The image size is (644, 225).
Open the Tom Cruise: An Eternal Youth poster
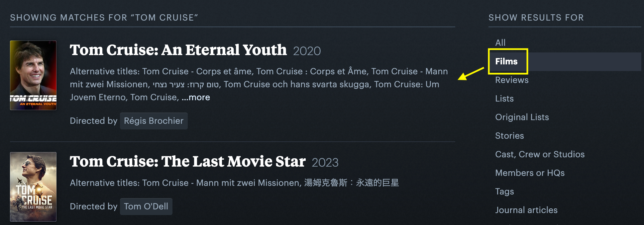[33, 75]
